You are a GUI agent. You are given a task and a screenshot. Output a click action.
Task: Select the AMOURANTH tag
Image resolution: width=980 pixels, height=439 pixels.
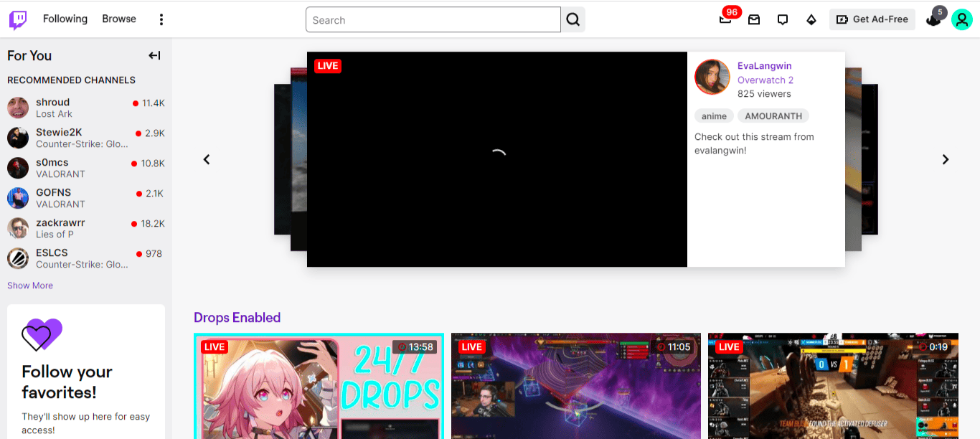(773, 116)
